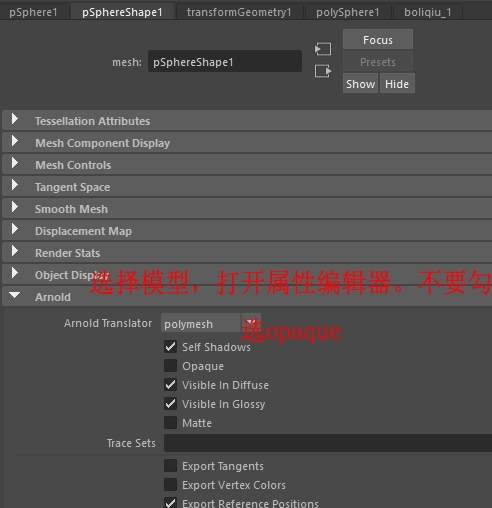
Task: Expand the Tangent Space section
Action: tap(247, 187)
